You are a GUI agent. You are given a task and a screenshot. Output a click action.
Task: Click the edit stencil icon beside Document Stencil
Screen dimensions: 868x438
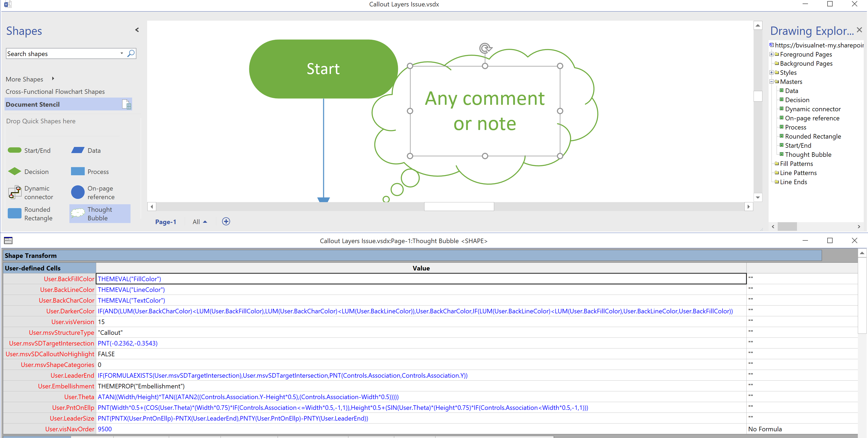(x=127, y=105)
